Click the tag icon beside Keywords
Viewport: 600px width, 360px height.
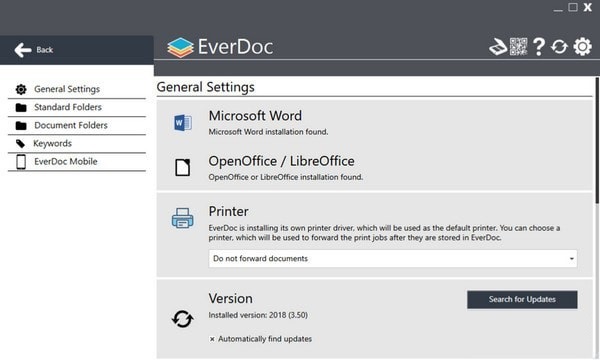point(21,144)
